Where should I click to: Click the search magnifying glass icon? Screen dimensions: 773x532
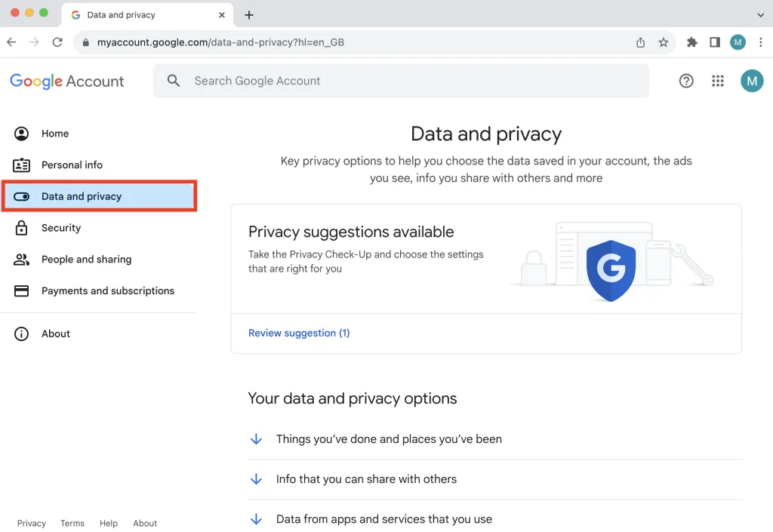click(174, 81)
